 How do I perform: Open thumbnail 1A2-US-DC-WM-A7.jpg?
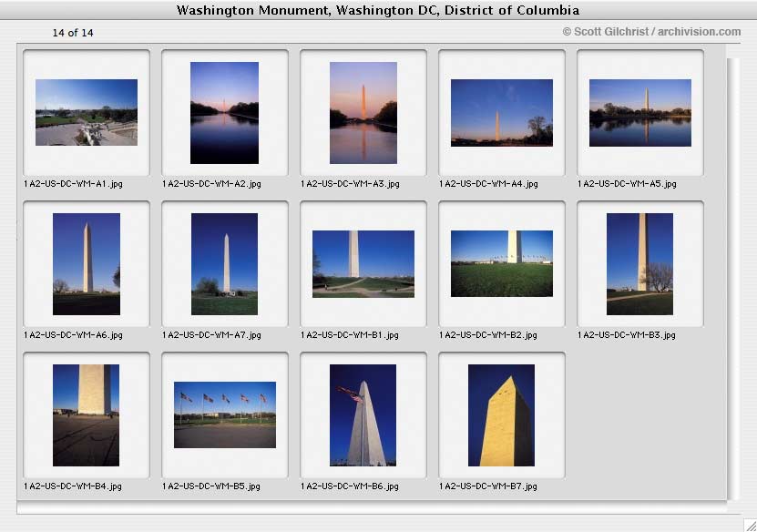(x=224, y=264)
